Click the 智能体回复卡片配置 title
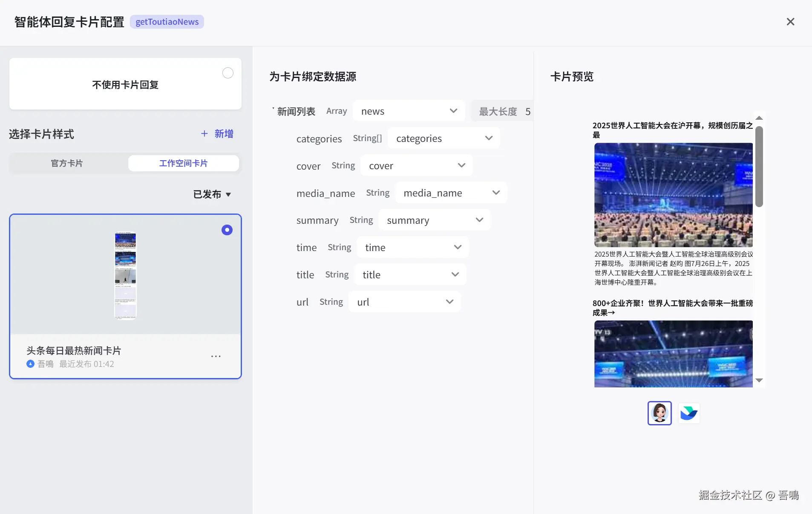This screenshot has height=514, width=812. point(69,22)
